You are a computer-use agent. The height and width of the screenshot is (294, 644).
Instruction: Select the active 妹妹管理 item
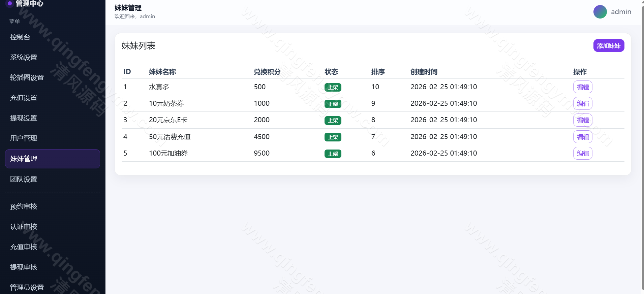[x=53, y=159]
